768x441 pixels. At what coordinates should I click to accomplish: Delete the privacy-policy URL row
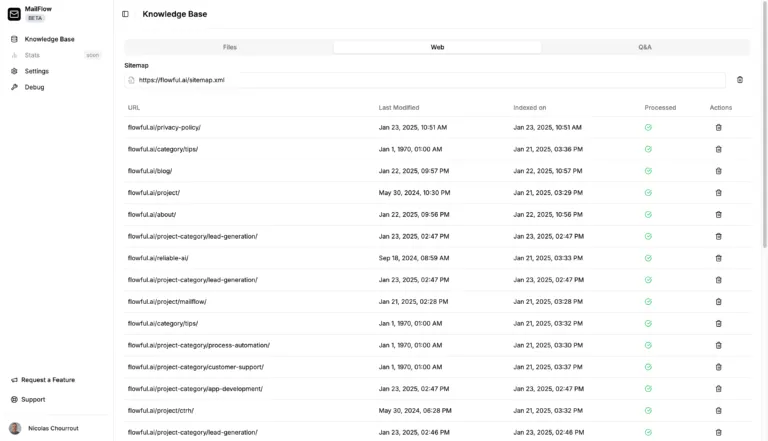click(x=718, y=127)
